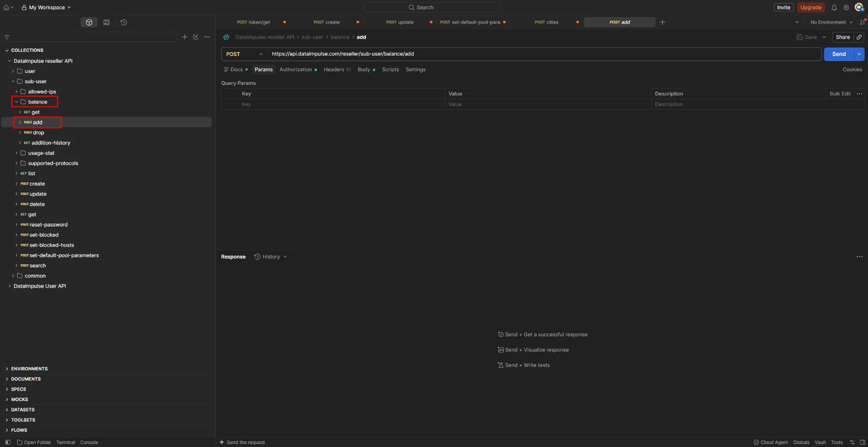The width and height of the screenshot is (868, 447).
Task: Switch to the POST token/get tab
Action: 253,22
